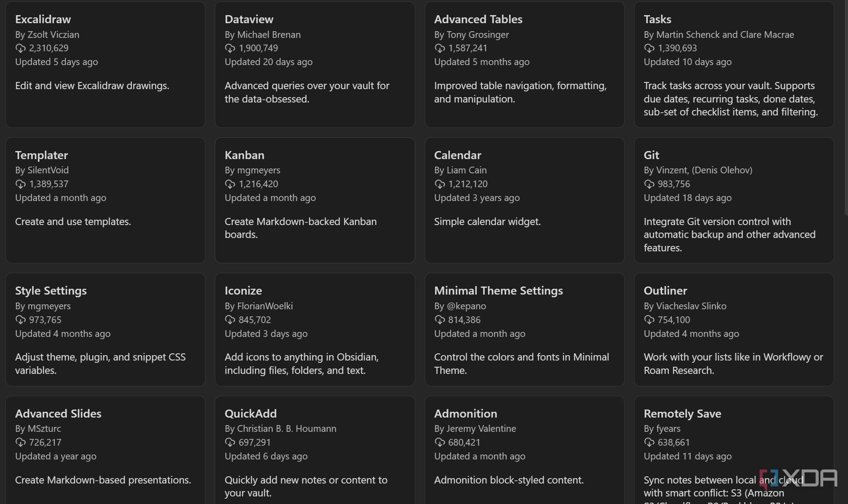Select the Git plugin title
Screen dimensions: 848x504
[x=651, y=155]
